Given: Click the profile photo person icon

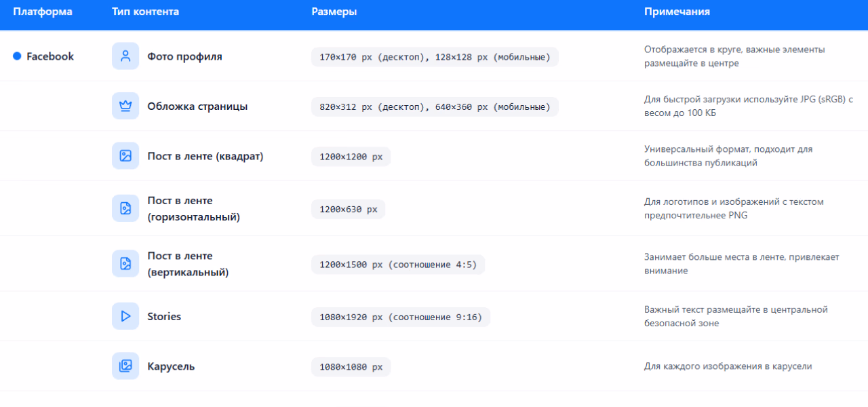Looking at the screenshot, I should tap(125, 56).
